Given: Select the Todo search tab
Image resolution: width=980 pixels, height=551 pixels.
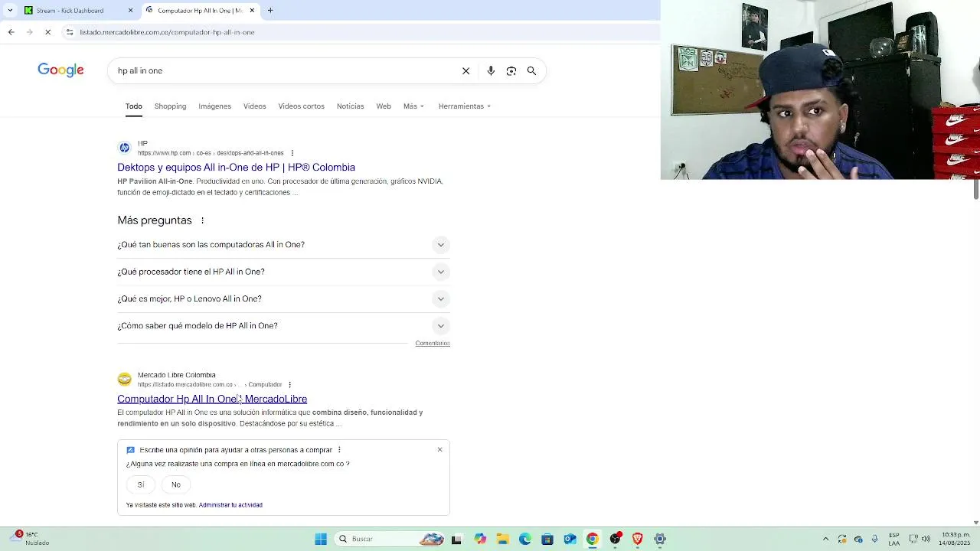Looking at the screenshot, I should [134, 106].
